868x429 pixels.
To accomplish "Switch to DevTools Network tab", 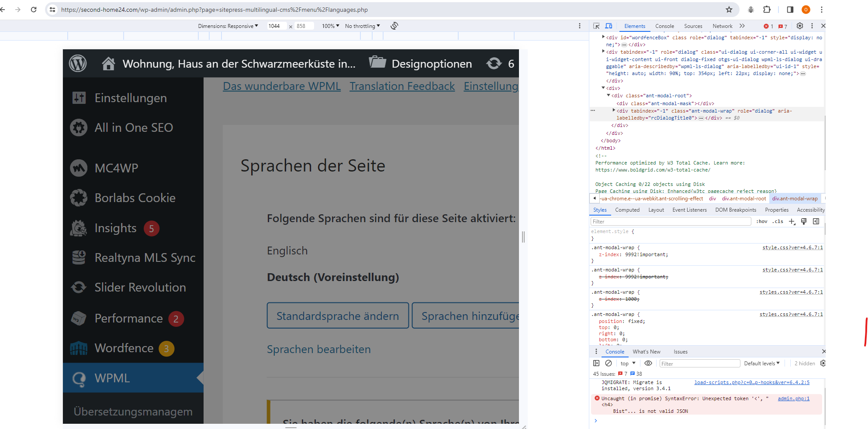I will pos(723,26).
